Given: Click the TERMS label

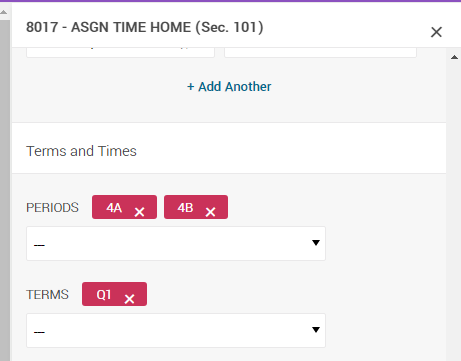Looking at the screenshot, I should click(47, 295).
